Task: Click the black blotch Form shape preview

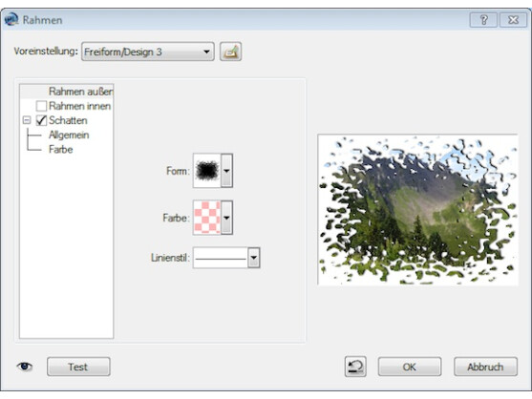Action: pos(207,171)
